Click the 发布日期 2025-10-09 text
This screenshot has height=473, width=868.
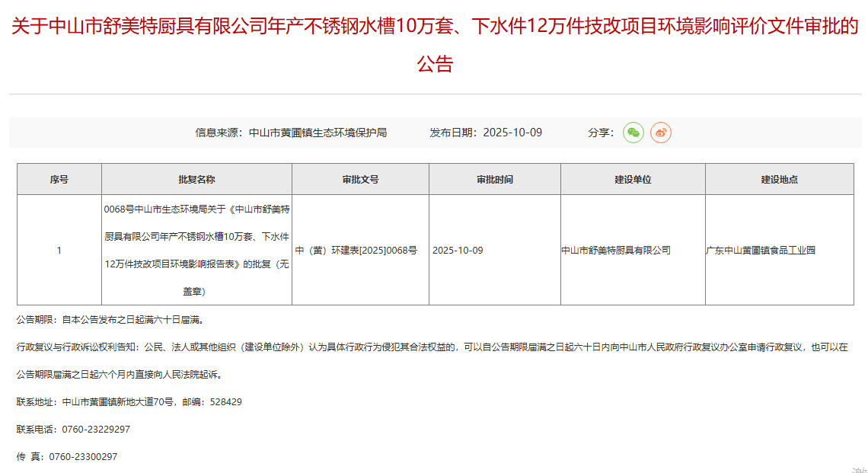(486, 133)
